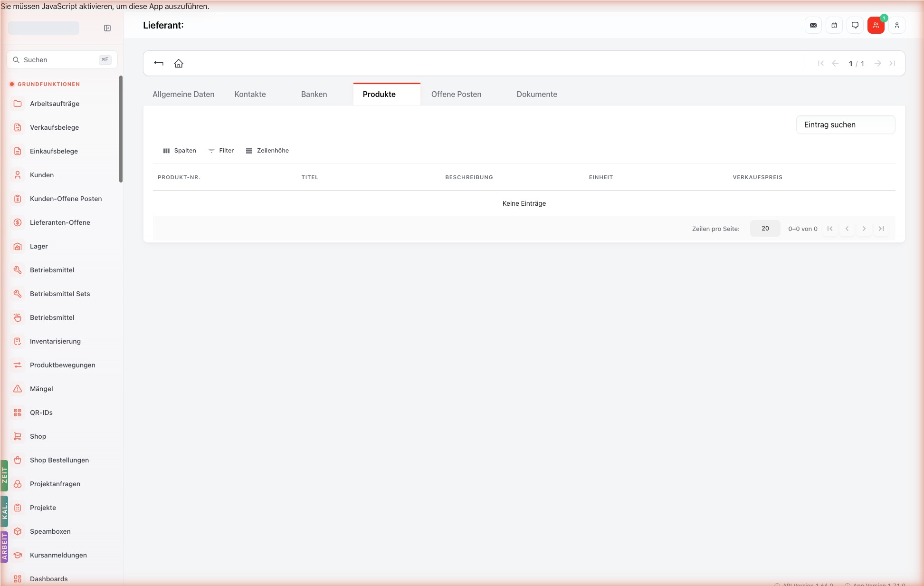924x586 pixels.
Task: Click the Verkaufsbelege document icon
Action: click(18, 127)
